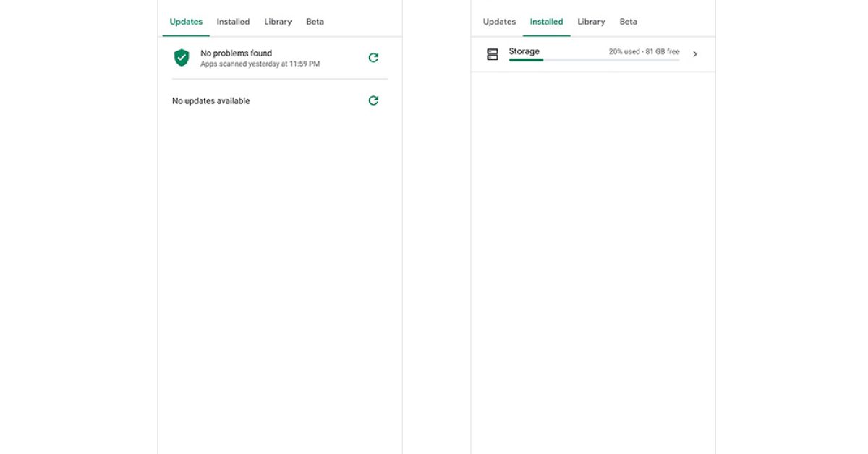The image size is (868, 454).
Task: Click the No problems found heading
Action: [236, 53]
